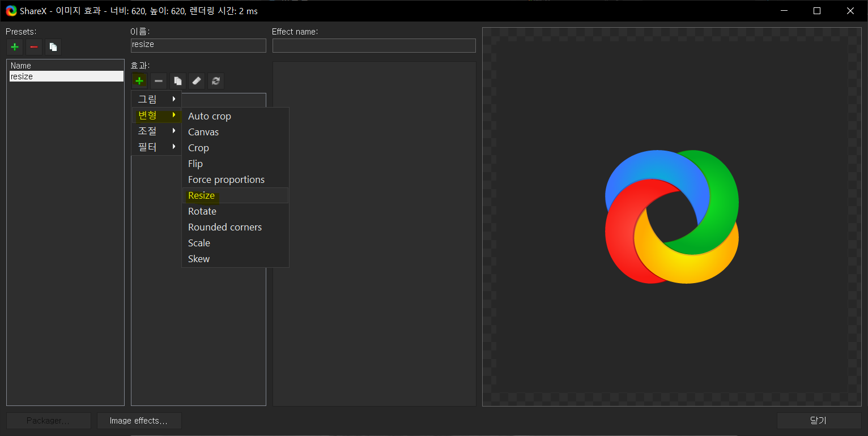Open the 그림 submenu
The height and width of the screenshot is (436, 868).
click(156, 99)
